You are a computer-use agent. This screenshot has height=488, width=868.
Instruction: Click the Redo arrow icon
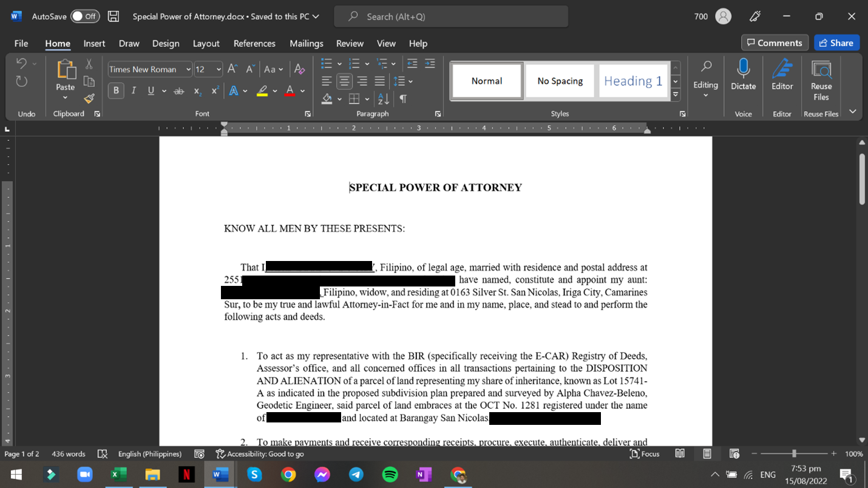22,81
